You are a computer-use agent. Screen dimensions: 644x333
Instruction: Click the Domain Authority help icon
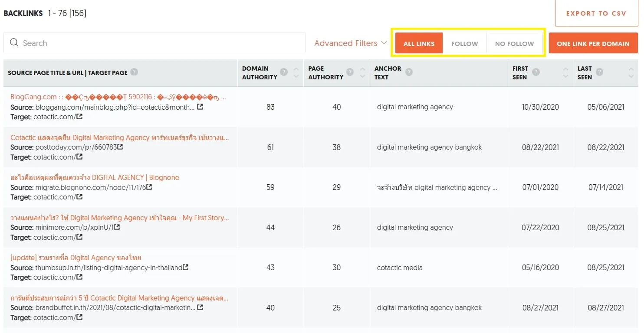tap(283, 72)
